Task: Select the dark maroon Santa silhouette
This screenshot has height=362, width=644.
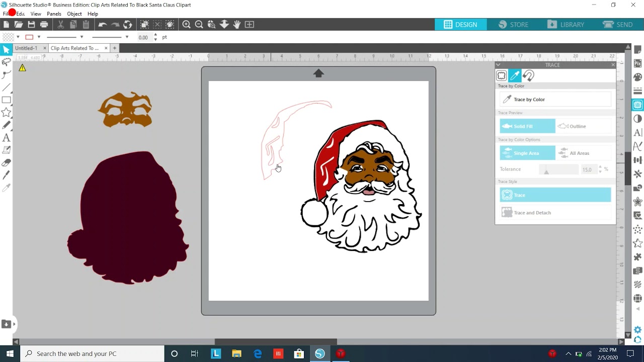Action: [128, 218]
